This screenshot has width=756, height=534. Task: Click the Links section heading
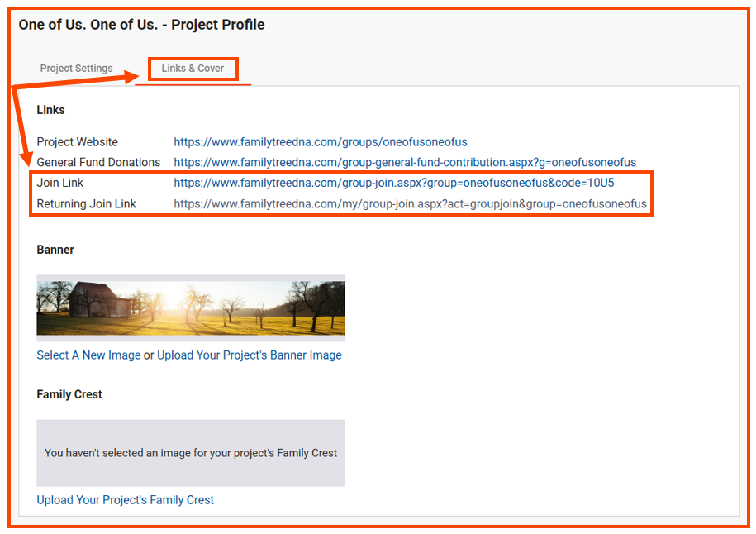pos(50,110)
